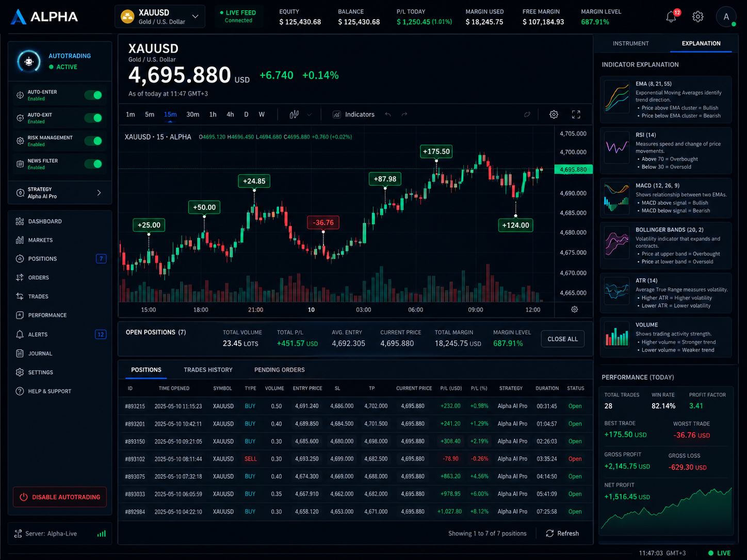Click the EMA indicator thumbnail
This screenshot has width=747, height=560.
point(617,96)
